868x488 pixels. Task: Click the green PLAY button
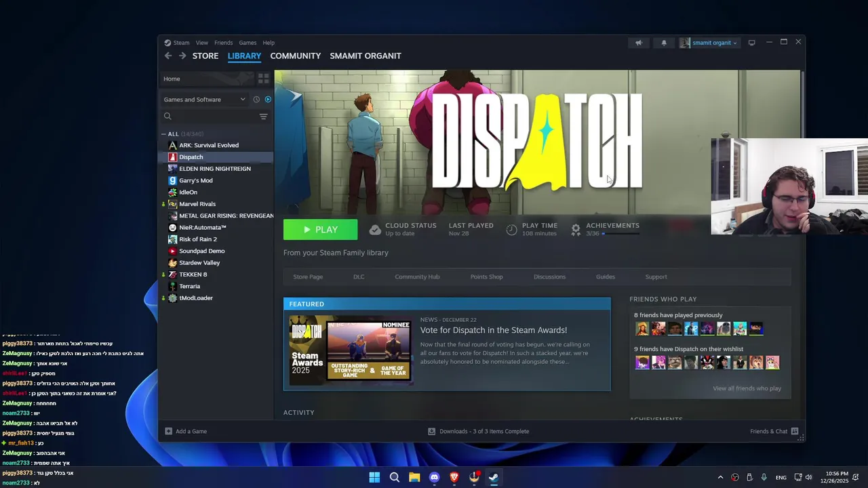(x=320, y=230)
